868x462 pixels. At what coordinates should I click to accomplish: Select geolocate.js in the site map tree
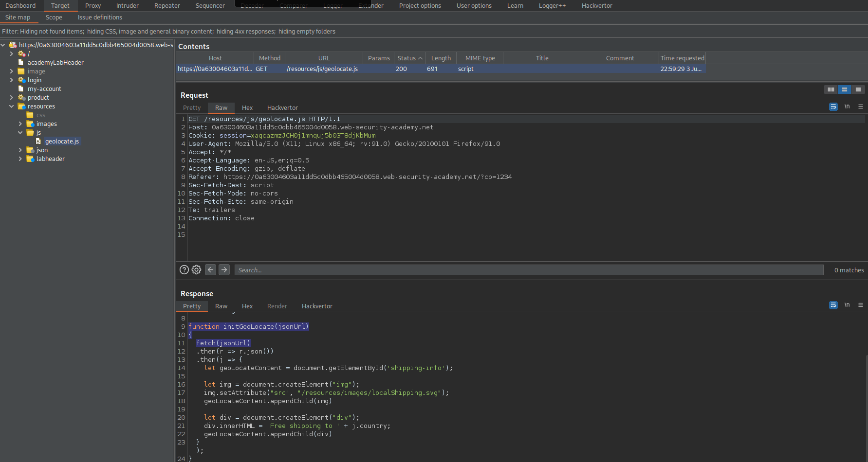(62, 141)
